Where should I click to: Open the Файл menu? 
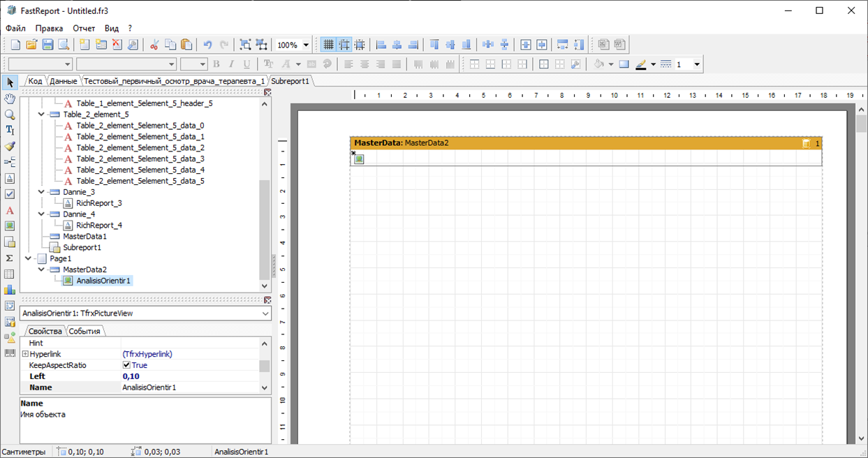(15, 29)
